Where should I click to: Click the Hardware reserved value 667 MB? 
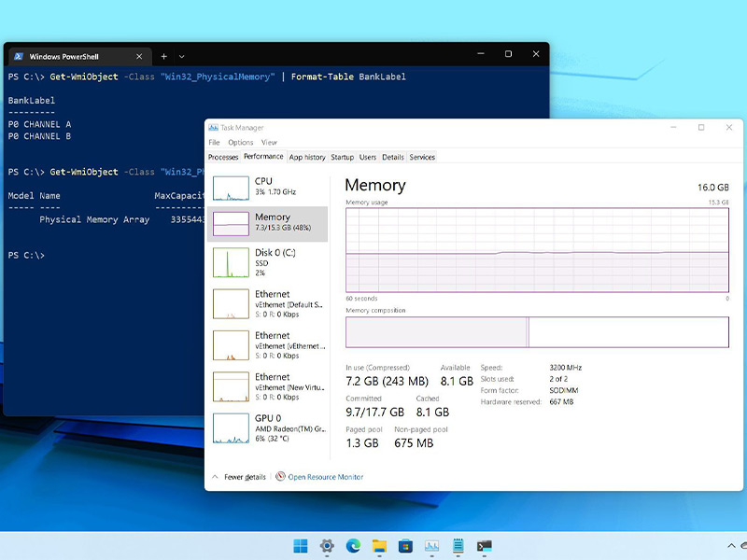coord(561,402)
